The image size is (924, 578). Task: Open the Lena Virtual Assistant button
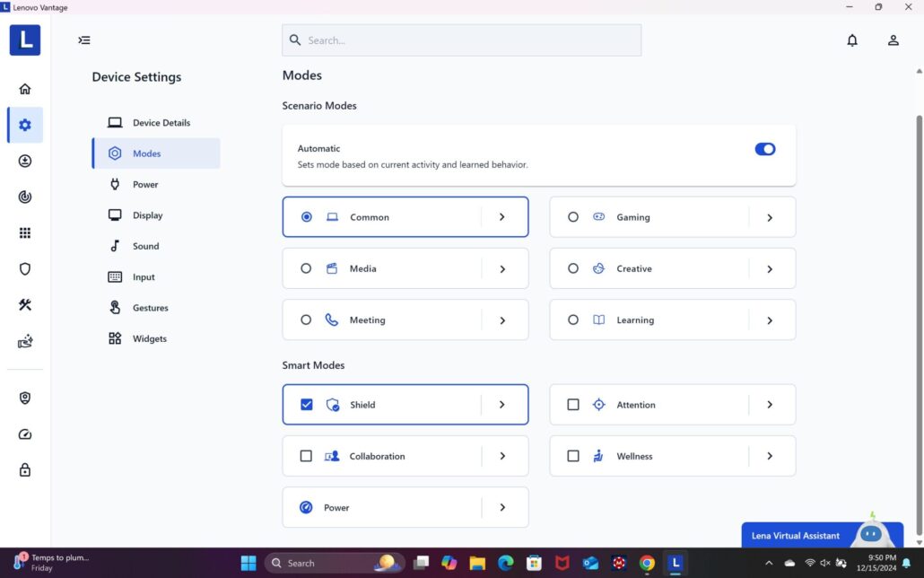822,534
